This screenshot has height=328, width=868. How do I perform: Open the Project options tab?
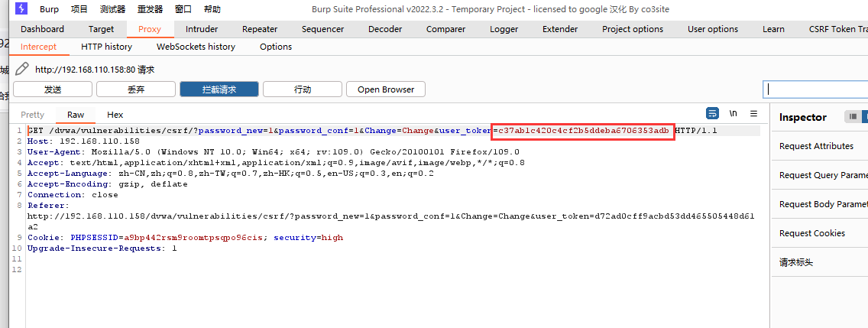coord(633,29)
